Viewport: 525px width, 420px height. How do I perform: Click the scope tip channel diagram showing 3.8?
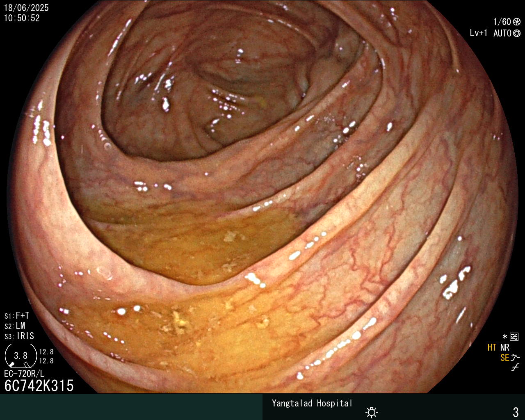point(21,355)
